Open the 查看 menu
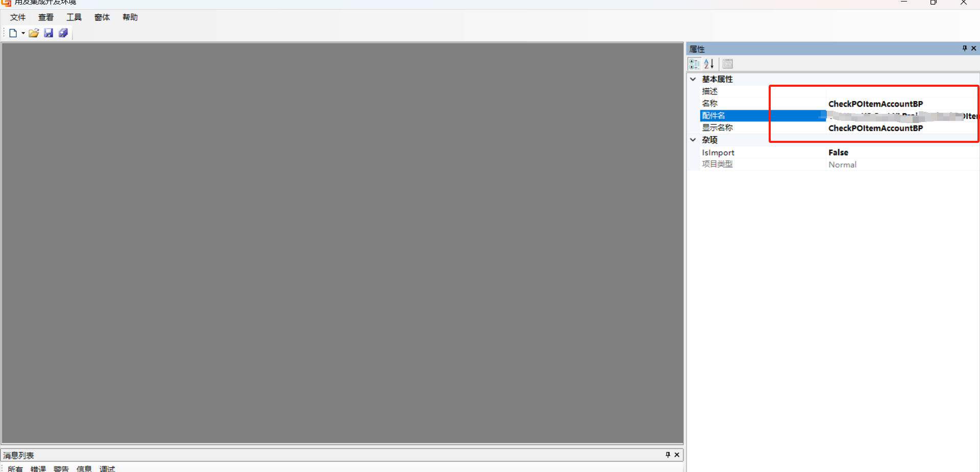 coord(46,17)
